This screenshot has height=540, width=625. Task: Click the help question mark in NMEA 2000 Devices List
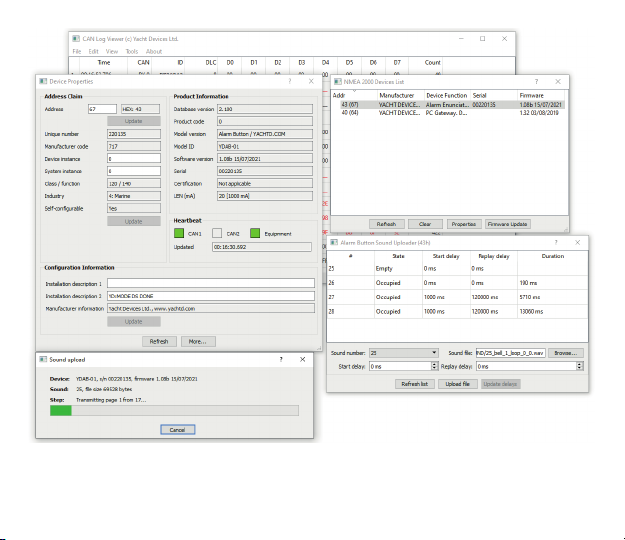(537, 82)
